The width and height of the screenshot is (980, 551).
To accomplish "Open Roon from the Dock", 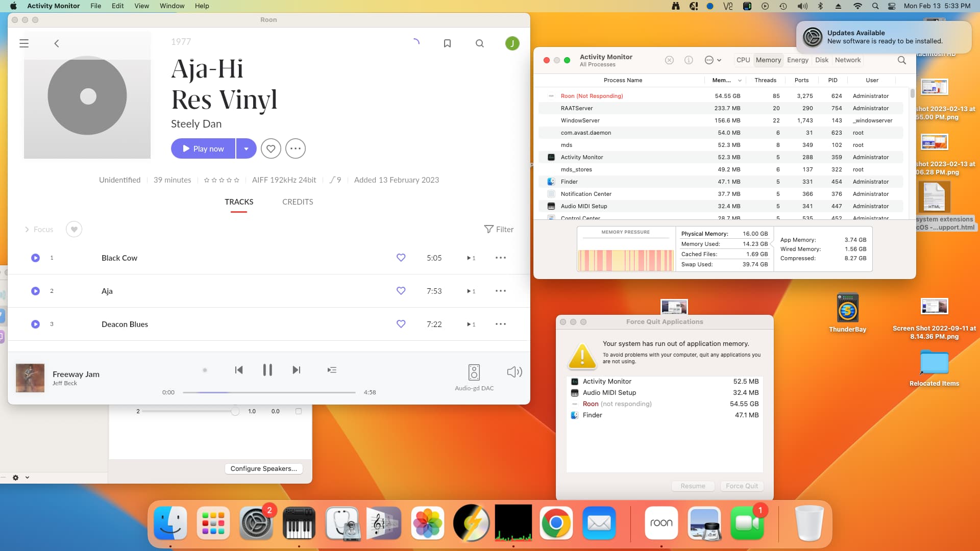I will tap(661, 523).
